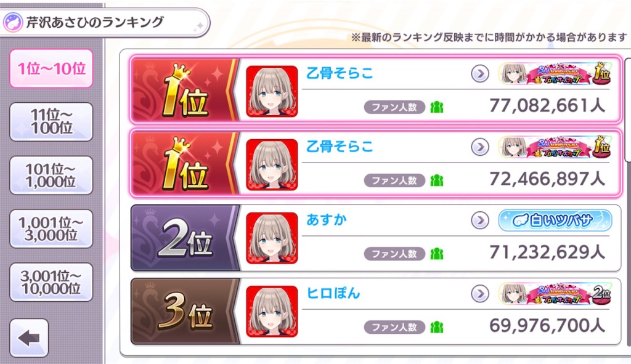Select the 1位〜10位 ranking tab
Screen dimensions: 631x364
(51, 68)
